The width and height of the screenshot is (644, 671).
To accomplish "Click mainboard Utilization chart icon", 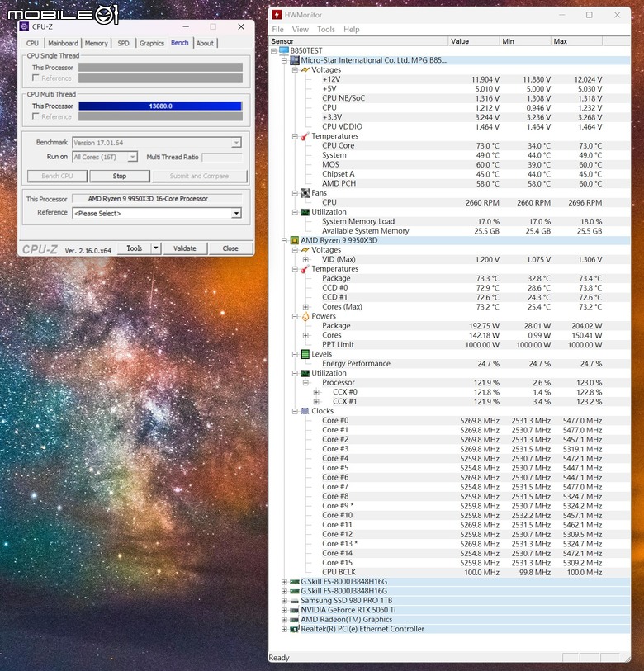I will (305, 212).
